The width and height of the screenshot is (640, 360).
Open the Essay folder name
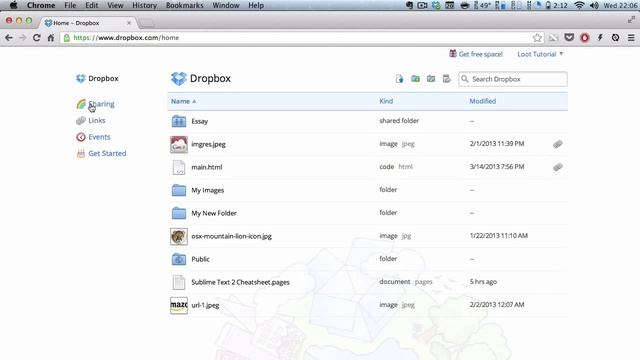point(200,121)
